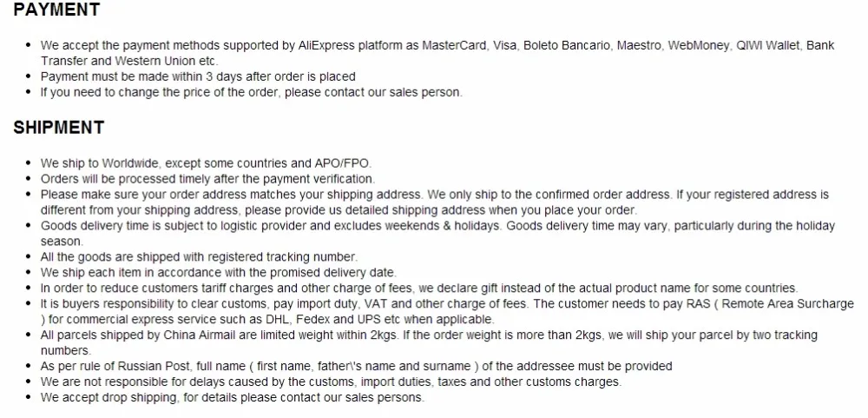Click the 'declare gift instead' tariff line
Viewport: 868px width, 418px height.
pos(418,289)
